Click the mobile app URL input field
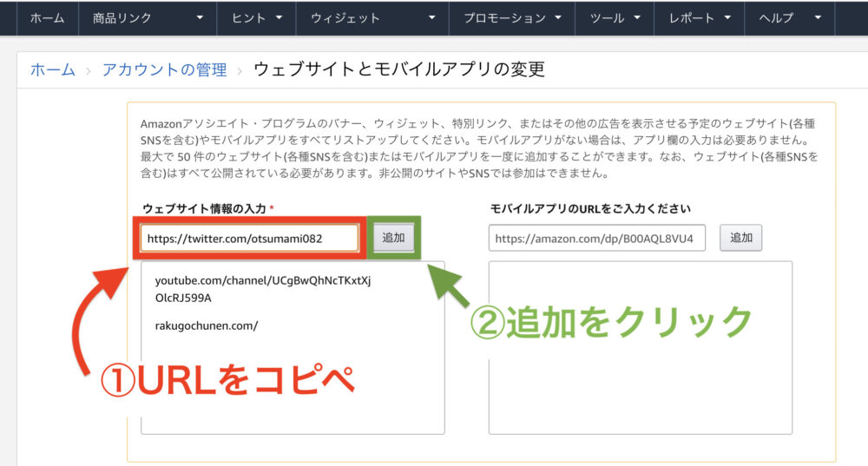 pos(597,238)
